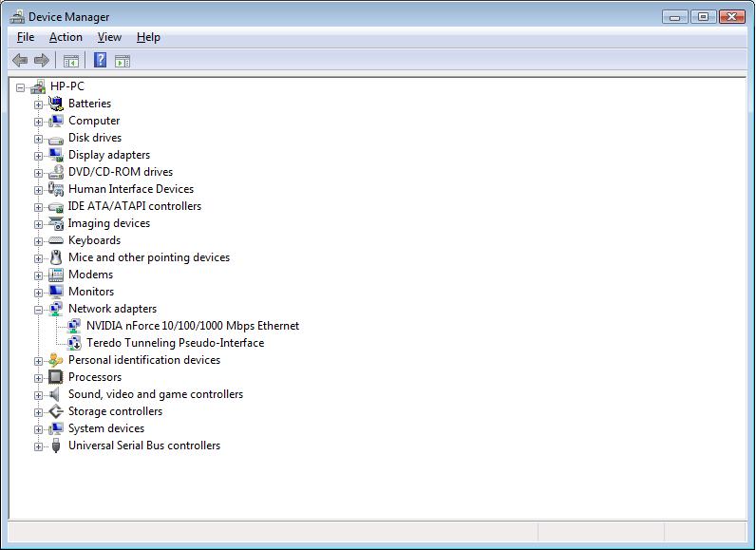Click the Processors category icon
The width and height of the screenshot is (756, 550).
coord(56,377)
